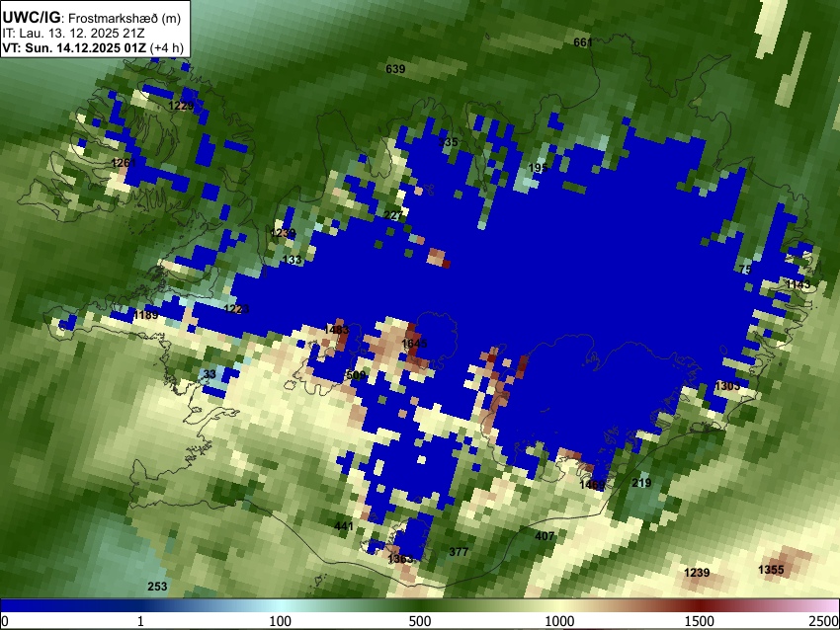Click the 1645 elevation label
The height and width of the screenshot is (630, 840).
pyautogui.click(x=415, y=343)
